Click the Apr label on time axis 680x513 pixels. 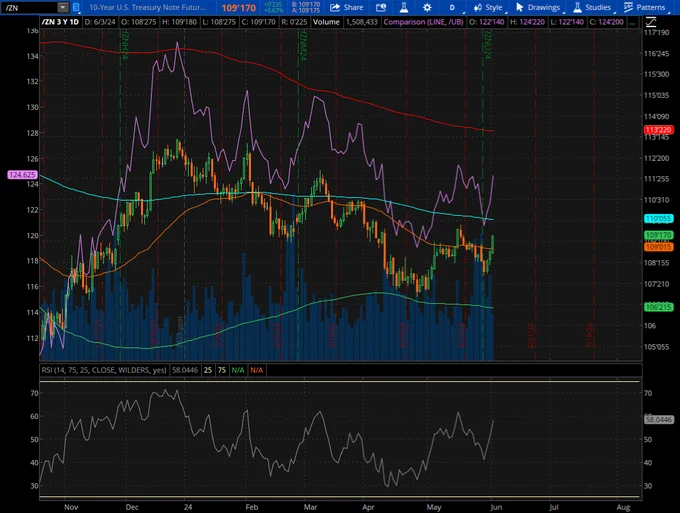368,507
